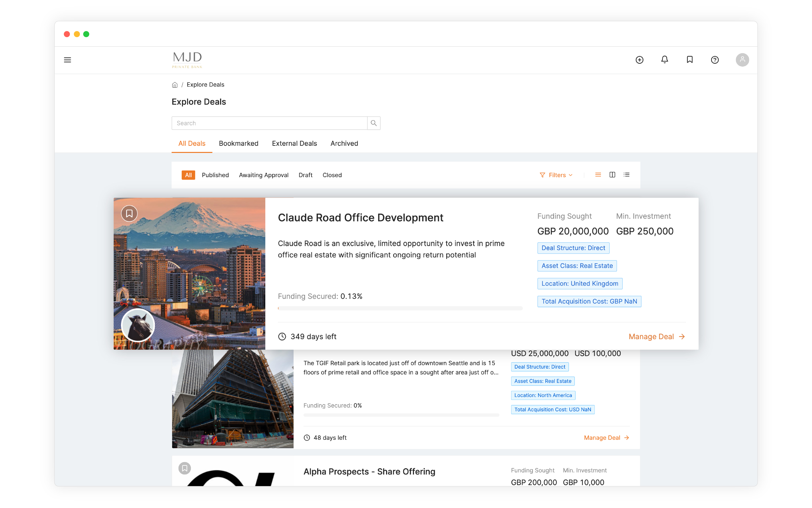Open notifications via the bell icon
The image size is (812, 508).
click(665, 59)
